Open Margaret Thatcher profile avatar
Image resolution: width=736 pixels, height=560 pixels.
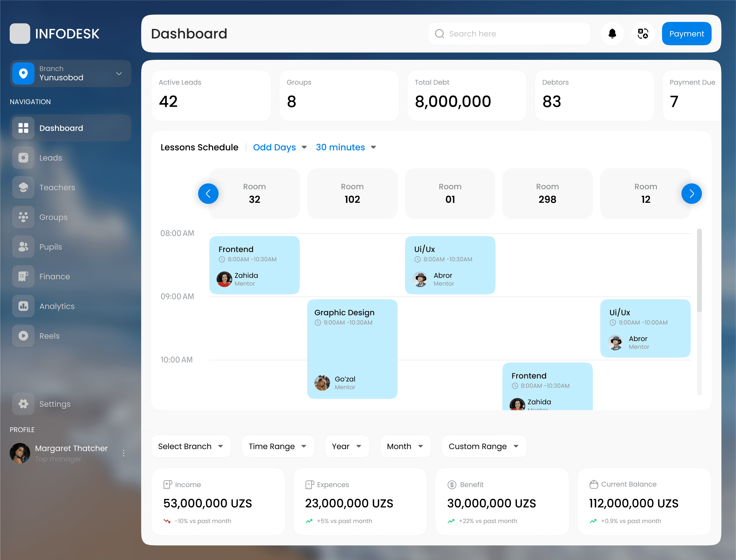coord(20,453)
